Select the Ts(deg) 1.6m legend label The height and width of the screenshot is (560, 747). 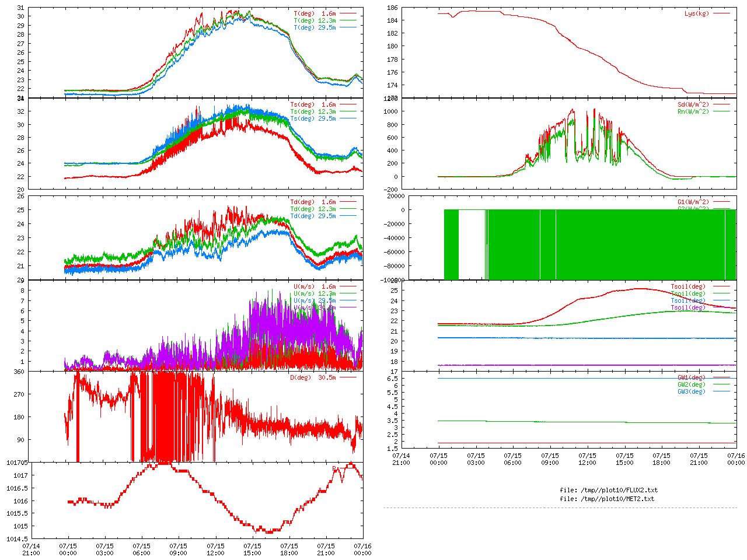[313, 105]
